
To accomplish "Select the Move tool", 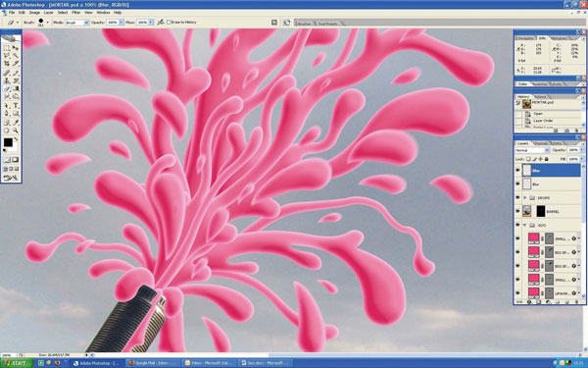I will (16, 48).
